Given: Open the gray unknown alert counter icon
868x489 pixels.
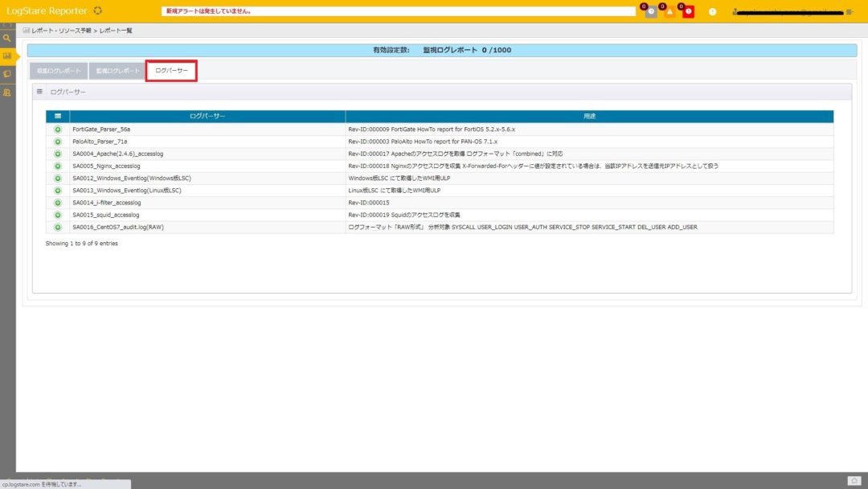Looking at the screenshot, I should point(651,11).
